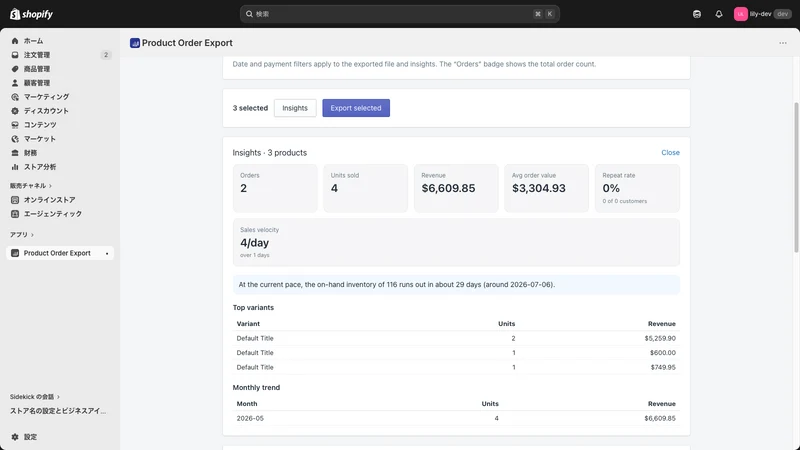This screenshot has width=800, height=450.
Task: Select オンラインストア menu item
Action: (x=49, y=200)
